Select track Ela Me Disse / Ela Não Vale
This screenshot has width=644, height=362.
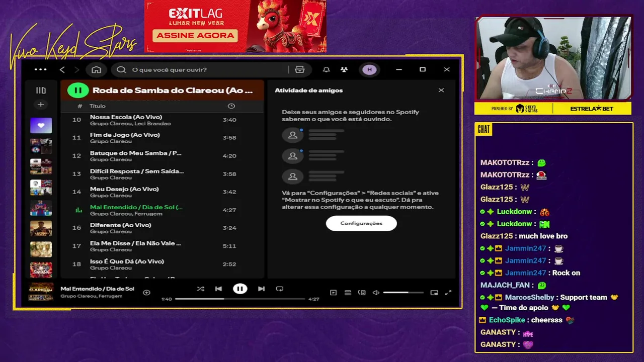coord(162,246)
